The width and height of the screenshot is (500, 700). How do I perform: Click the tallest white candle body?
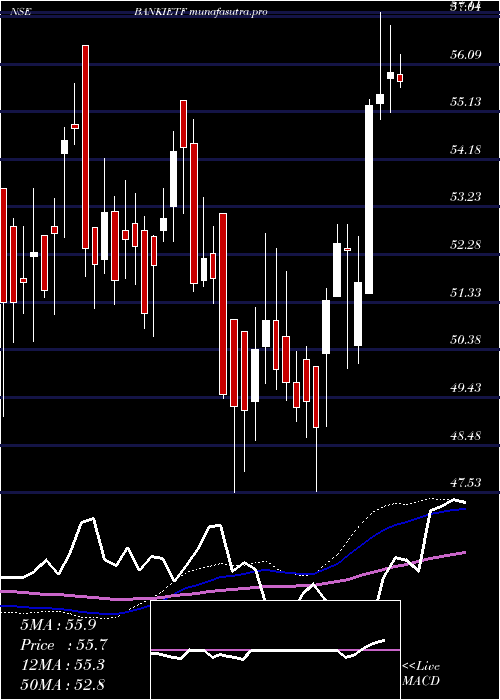[x=369, y=200]
